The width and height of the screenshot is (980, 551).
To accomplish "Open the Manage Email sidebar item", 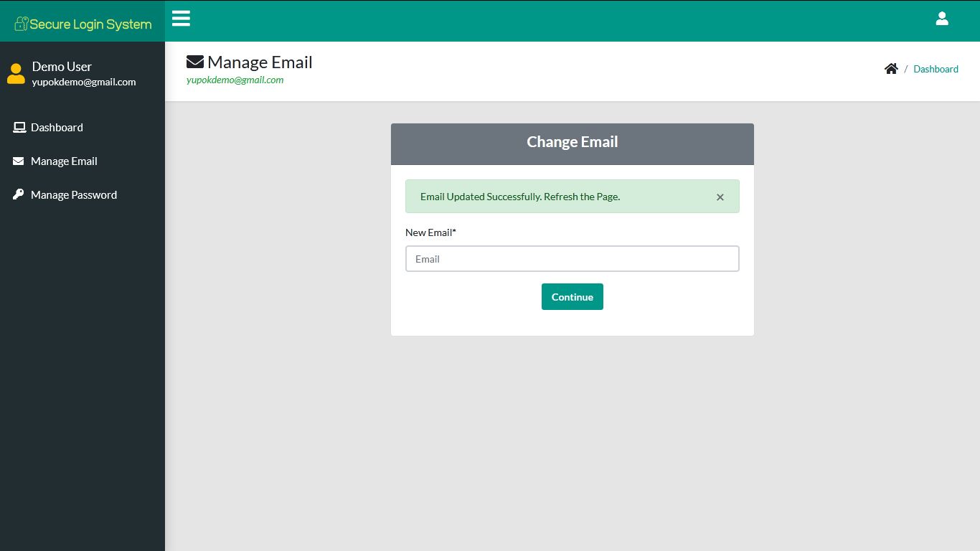I will pyautogui.click(x=64, y=161).
